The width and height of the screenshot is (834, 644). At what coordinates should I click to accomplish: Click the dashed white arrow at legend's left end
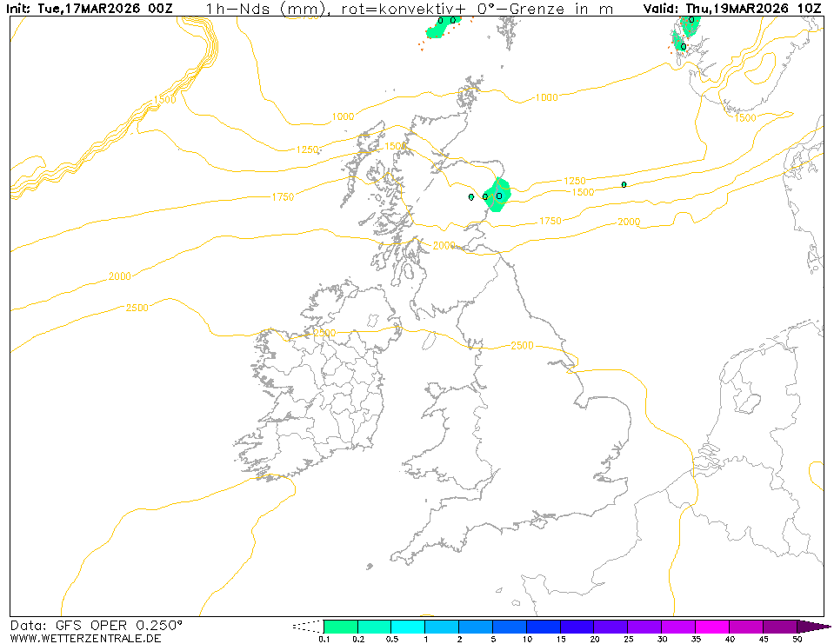(x=307, y=625)
